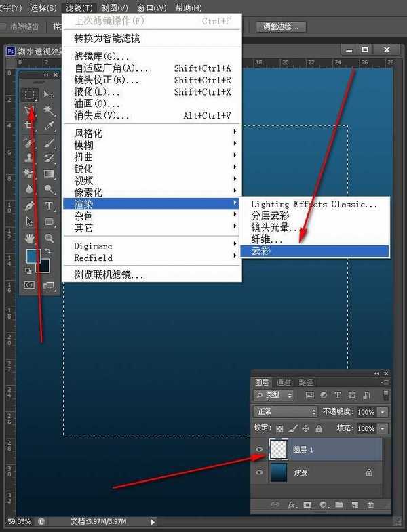Open the 填充 slider arrow

click(x=383, y=428)
